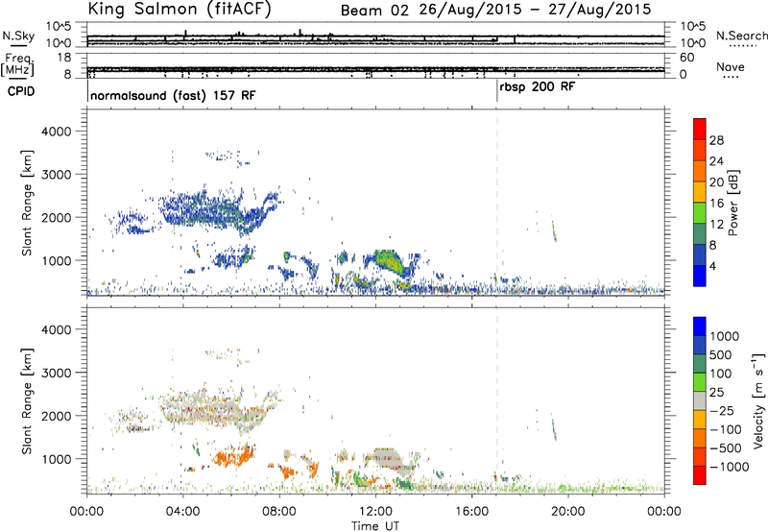The height and width of the screenshot is (532, 768).
Task: Click the '-1000' velocity colorbar tick
Action: click(729, 467)
